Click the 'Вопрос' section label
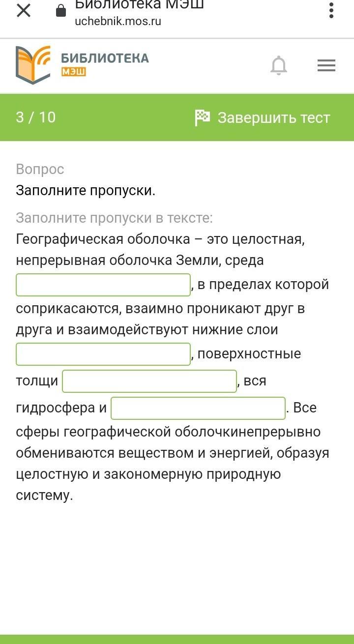The height and width of the screenshot is (644, 354). coord(40,169)
